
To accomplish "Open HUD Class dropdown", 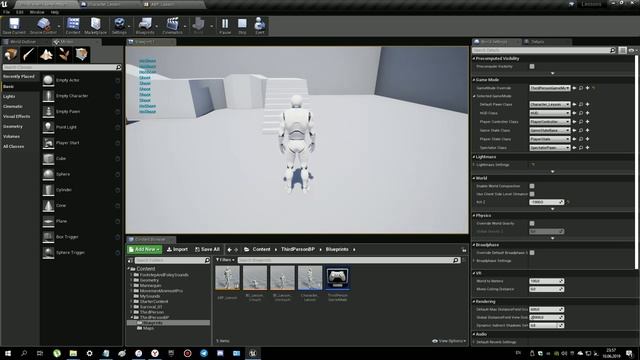I will click(x=550, y=113).
